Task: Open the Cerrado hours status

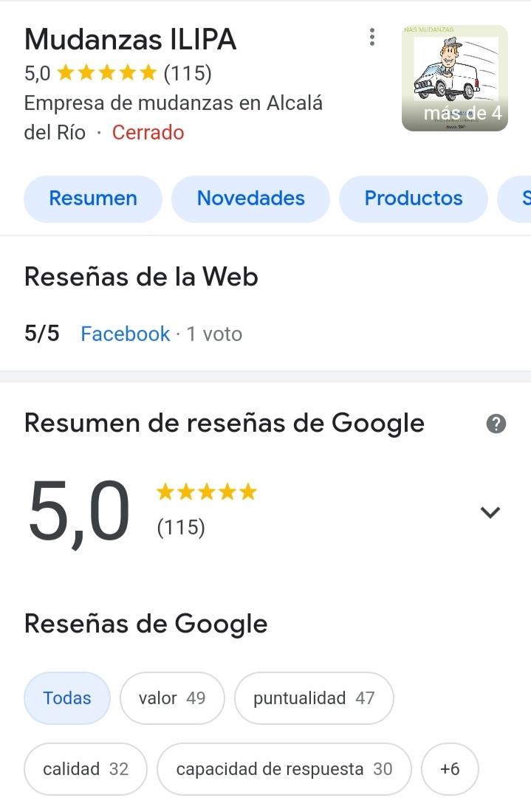Action: 148,133
